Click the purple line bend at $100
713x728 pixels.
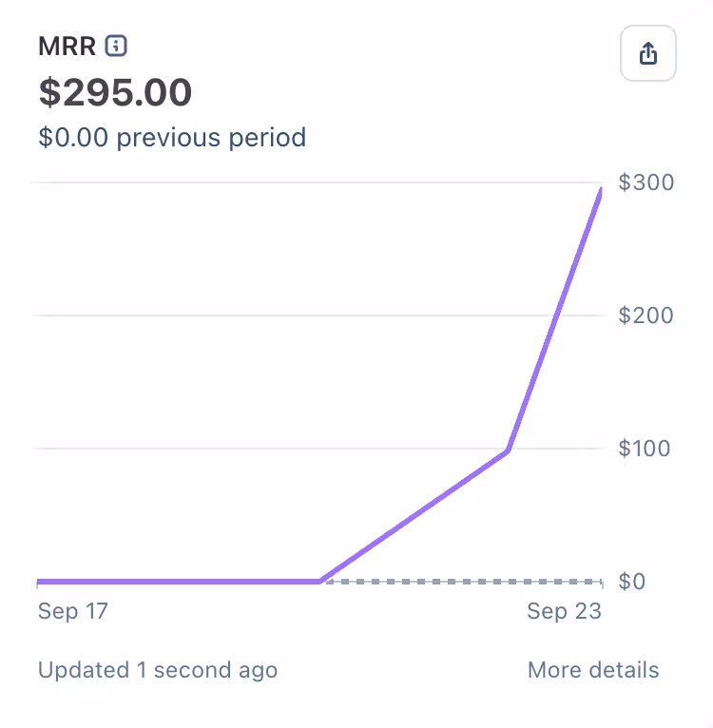[508, 450]
